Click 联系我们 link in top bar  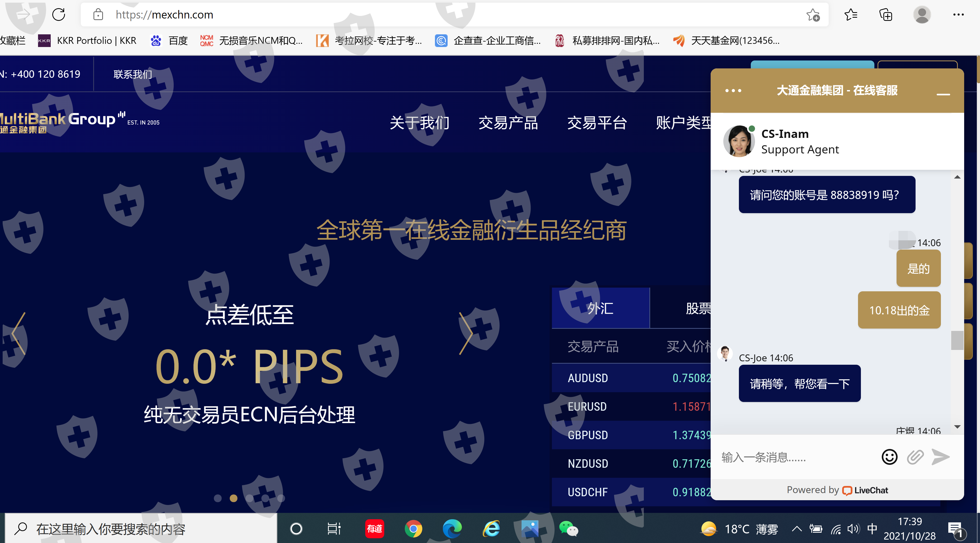[132, 74]
